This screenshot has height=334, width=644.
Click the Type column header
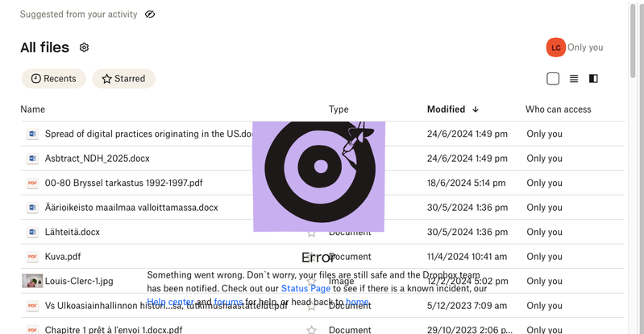(339, 109)
